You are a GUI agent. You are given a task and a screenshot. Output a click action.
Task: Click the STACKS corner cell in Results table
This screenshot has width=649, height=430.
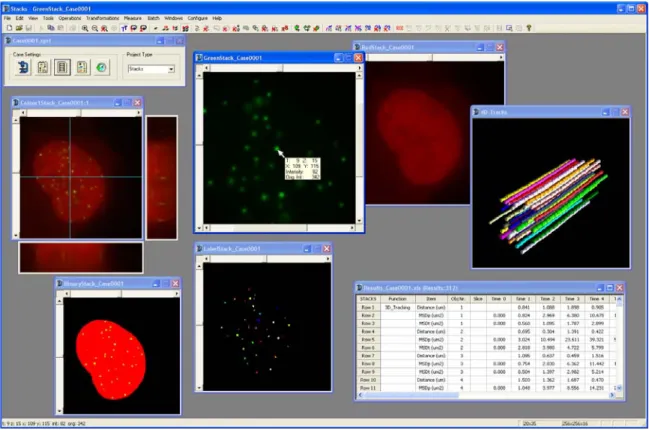pyautogui.click(x=368, y=299)
